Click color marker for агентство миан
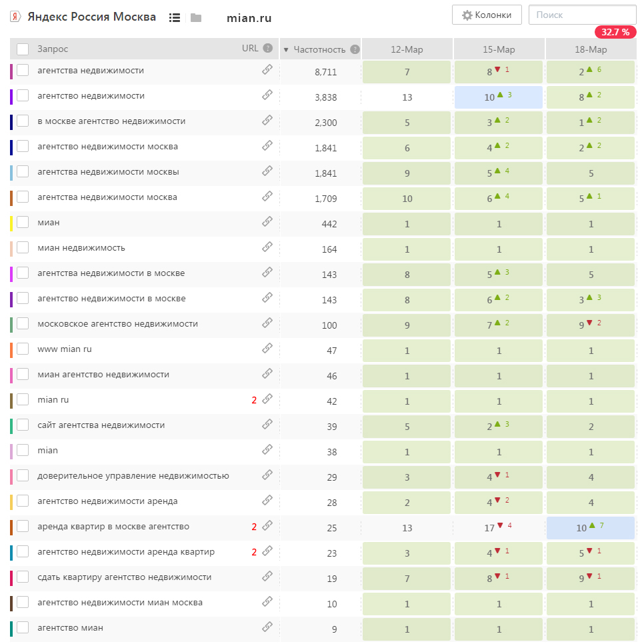644x644 pixels. coord(11,628)
